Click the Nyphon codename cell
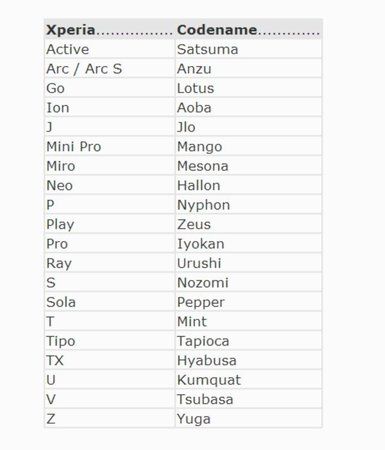Image resolution: width=385 pixels, height=450 pixels. click(248, 205)
